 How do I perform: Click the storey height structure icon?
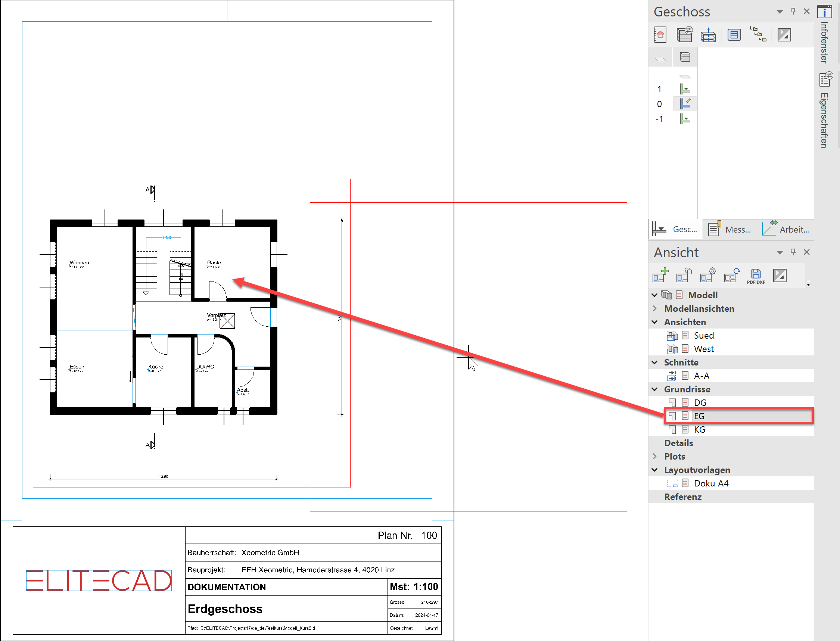coord(708,34)
